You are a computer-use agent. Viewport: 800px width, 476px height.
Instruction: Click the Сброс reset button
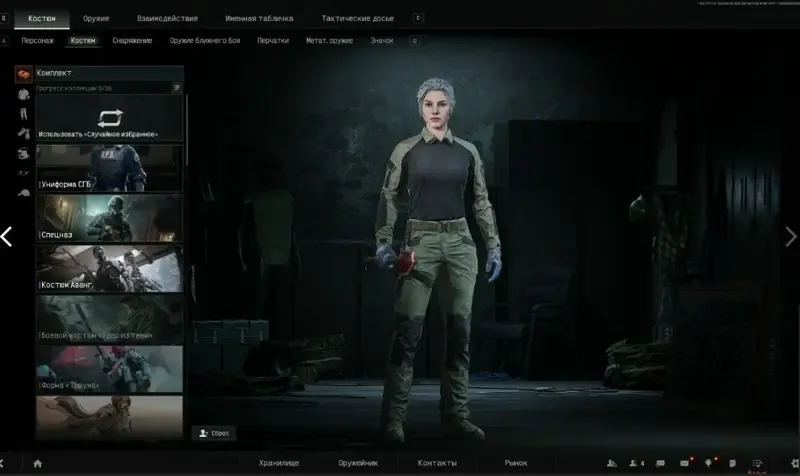214,433
